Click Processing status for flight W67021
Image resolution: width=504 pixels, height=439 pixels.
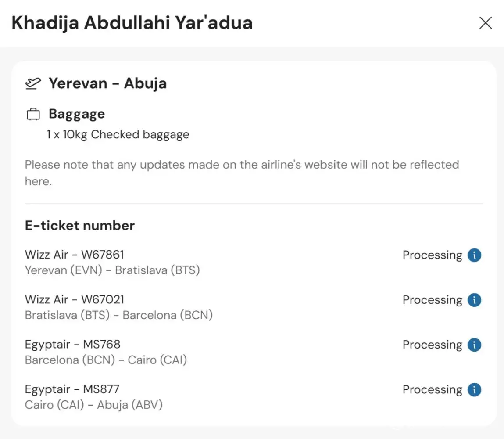(x=432, y=300)
